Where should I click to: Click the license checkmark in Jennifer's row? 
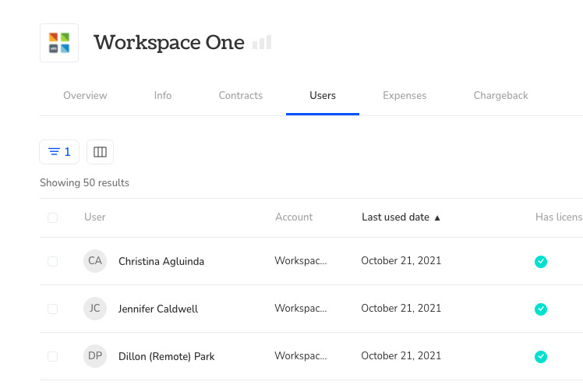coord(541,309)
